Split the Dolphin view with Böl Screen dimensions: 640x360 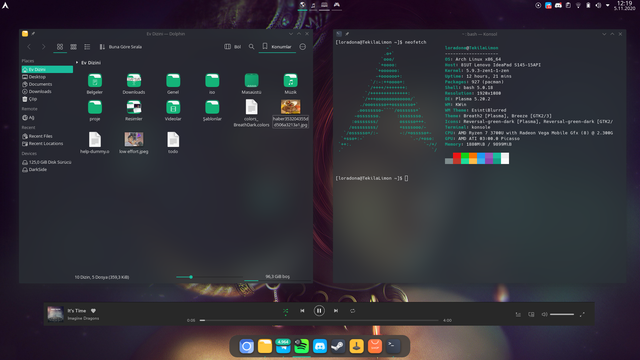tap(233, 47)
